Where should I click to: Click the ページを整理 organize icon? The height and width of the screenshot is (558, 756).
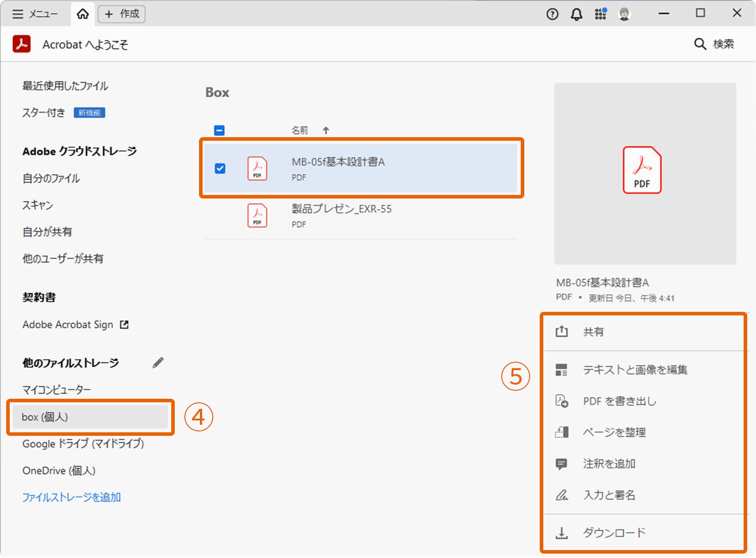pyautogui.click(x=561, y=432)
